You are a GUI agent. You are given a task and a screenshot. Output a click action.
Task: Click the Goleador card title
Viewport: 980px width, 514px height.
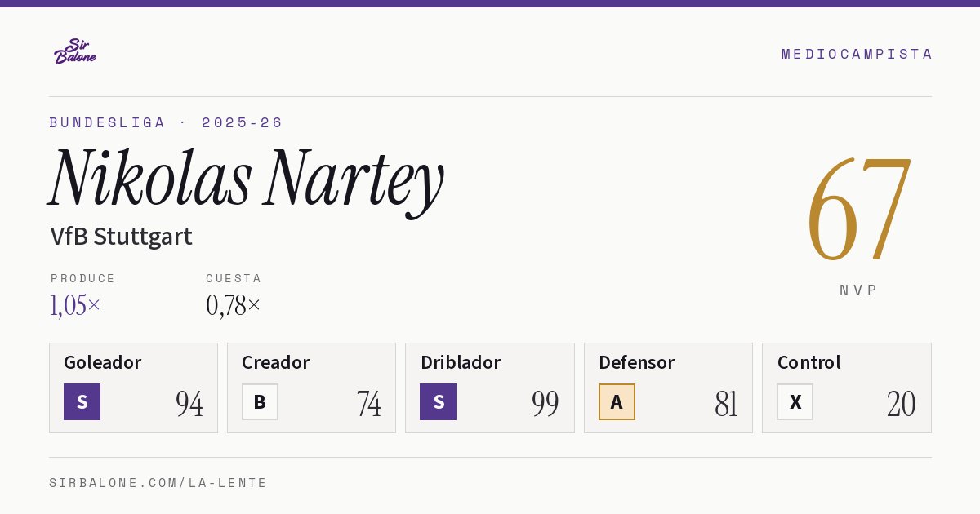103,362
